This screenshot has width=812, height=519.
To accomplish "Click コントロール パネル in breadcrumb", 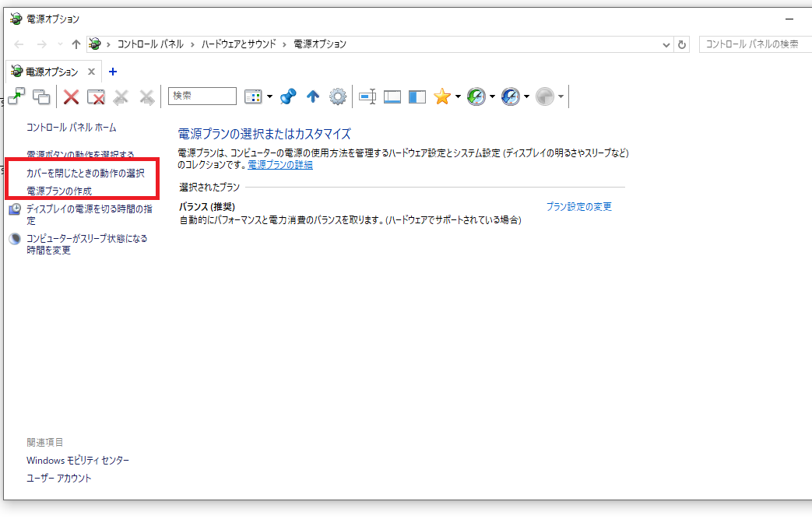I will tap(150, 44).
